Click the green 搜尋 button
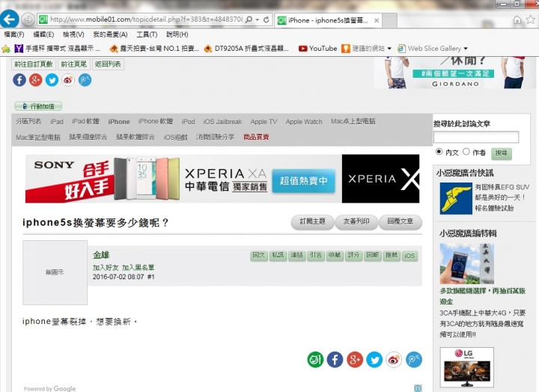This screenshot has height=392, width=539. tap(501, 153)
